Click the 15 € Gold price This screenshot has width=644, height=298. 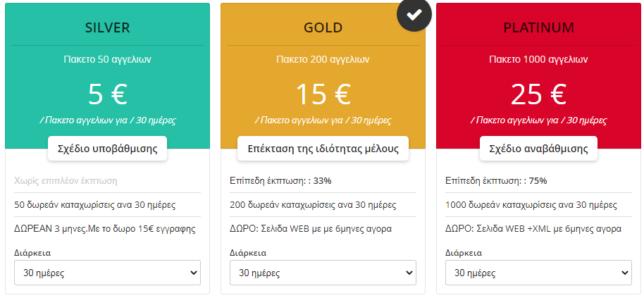(x=323, y=94)
